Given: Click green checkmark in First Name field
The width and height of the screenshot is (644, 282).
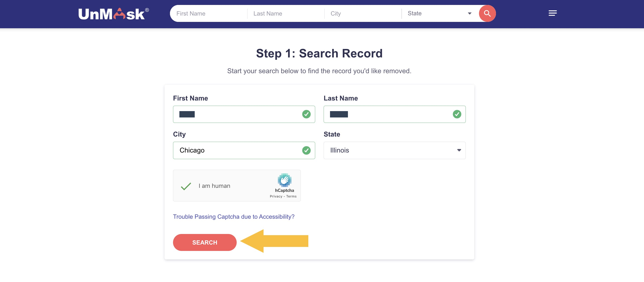Looking at the screenshot, I should click(x=306, y=114).
